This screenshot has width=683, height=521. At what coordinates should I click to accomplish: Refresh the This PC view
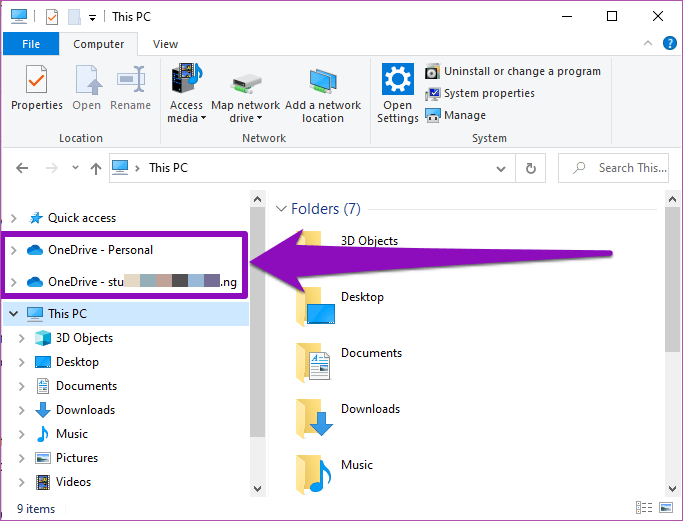pos(531,168)
